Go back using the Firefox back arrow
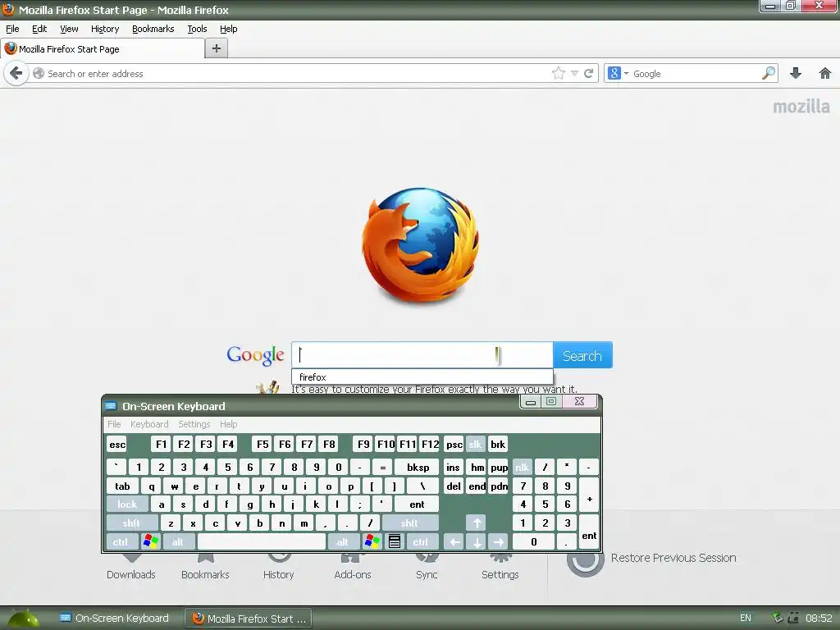 click(x=16, y=73)
